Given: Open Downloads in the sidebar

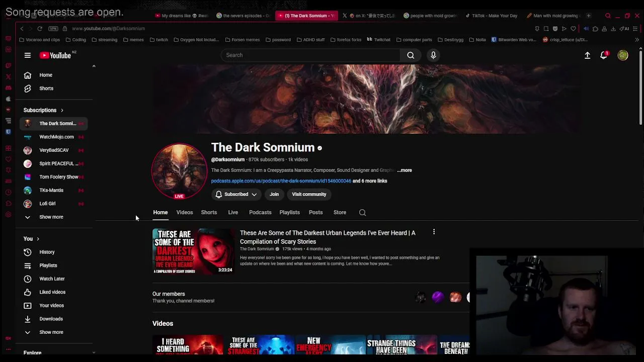Looking at the screenshot, I should click(54, 319).
